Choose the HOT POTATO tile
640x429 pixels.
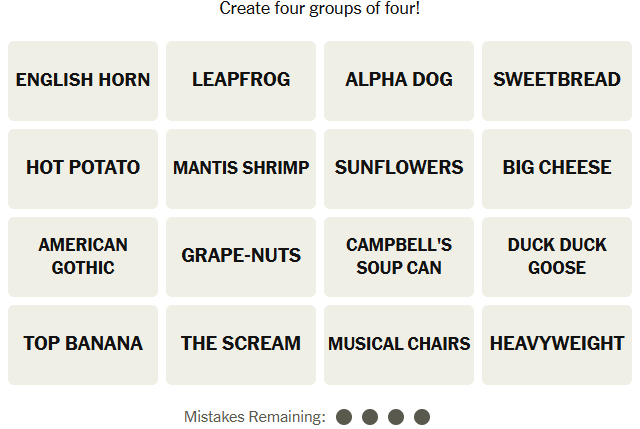coord(83,169)
